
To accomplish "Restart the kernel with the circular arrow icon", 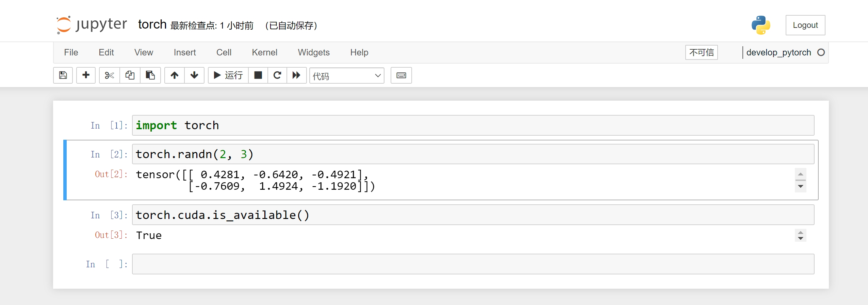I will click(x=277, y=75).
